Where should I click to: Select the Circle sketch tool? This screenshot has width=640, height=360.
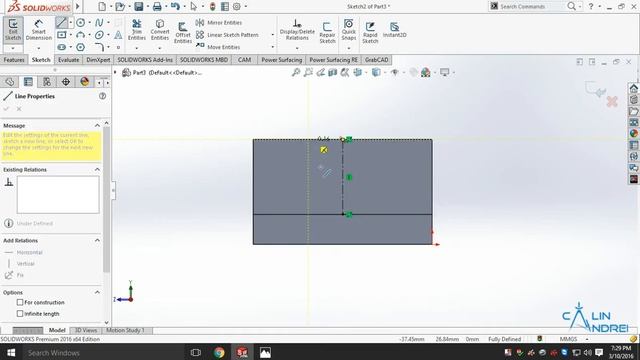[80, 22]
